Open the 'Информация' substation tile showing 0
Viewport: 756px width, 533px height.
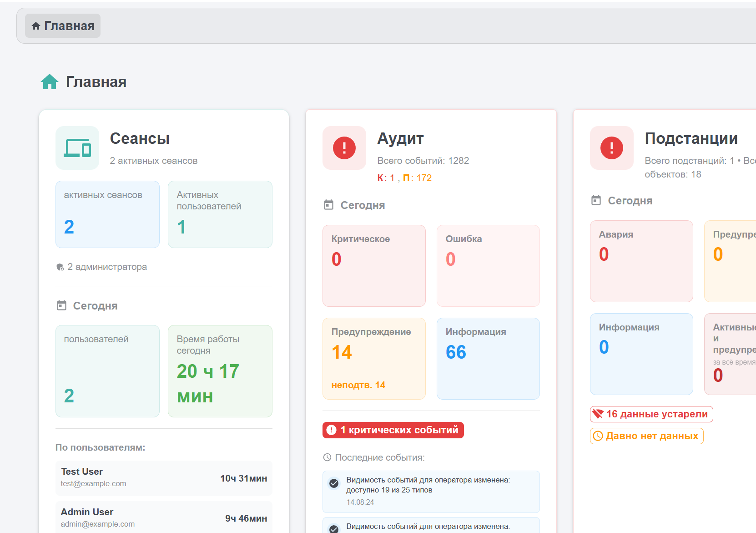(x=641, y=354)
